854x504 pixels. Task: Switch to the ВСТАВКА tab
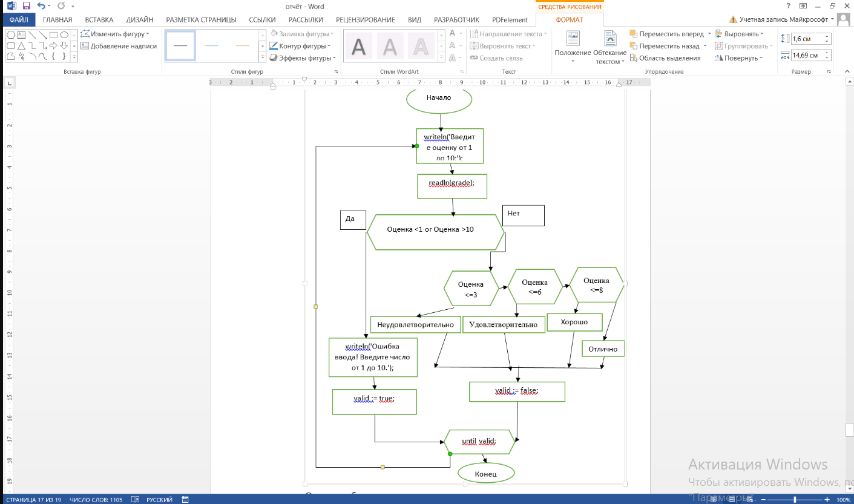click(99, 20)
